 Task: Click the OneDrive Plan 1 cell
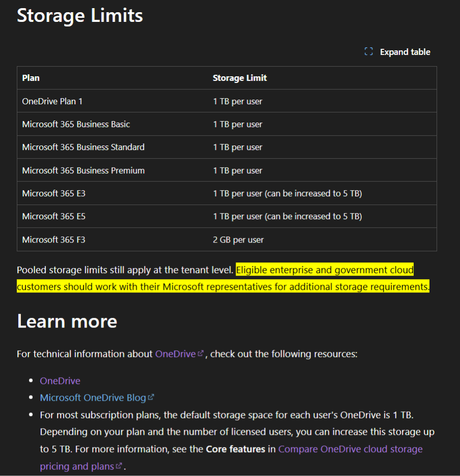click(52, 101)
